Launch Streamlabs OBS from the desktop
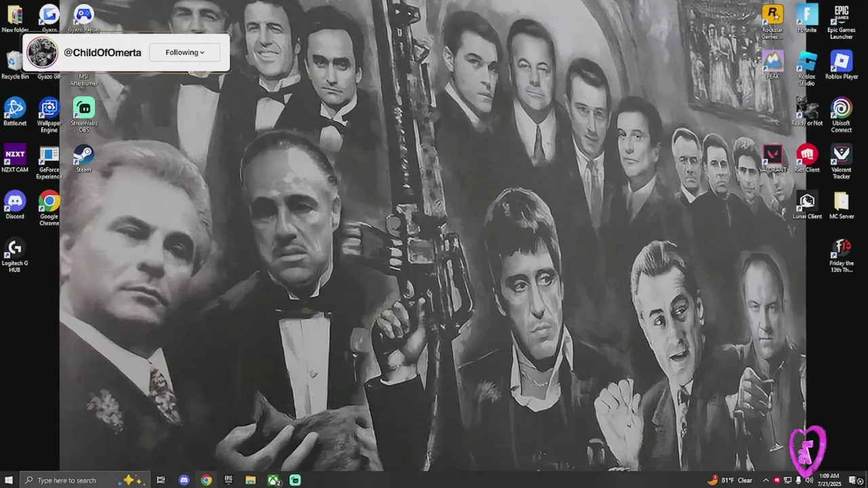This screenshot has height=488, width=868. [x=83, y=115]
